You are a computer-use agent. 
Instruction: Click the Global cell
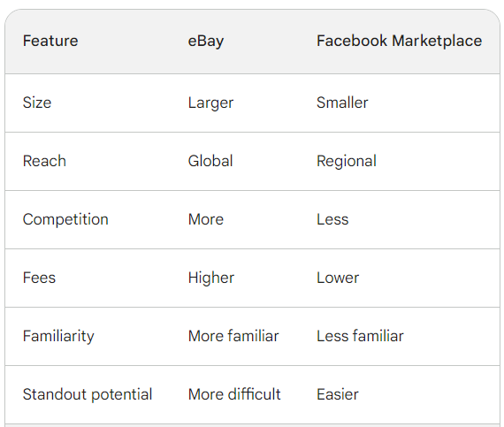pos(210,161)
